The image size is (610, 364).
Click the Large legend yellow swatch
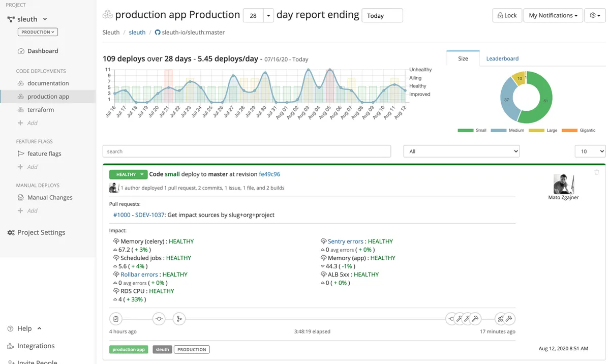tap(536, 131)
